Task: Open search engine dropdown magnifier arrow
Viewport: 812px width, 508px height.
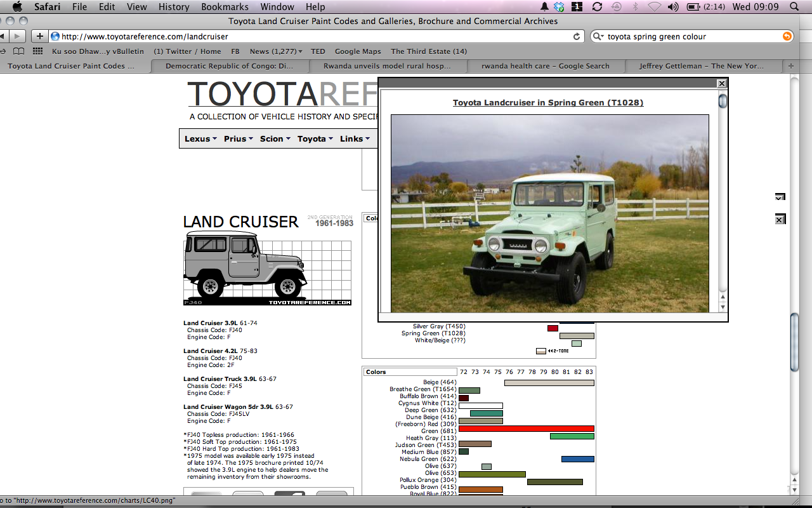Action: click(x=598, y=36)
